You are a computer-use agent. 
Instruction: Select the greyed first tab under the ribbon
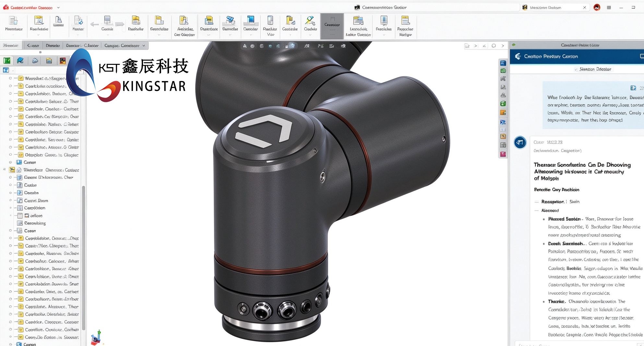(x=11, y=46)
